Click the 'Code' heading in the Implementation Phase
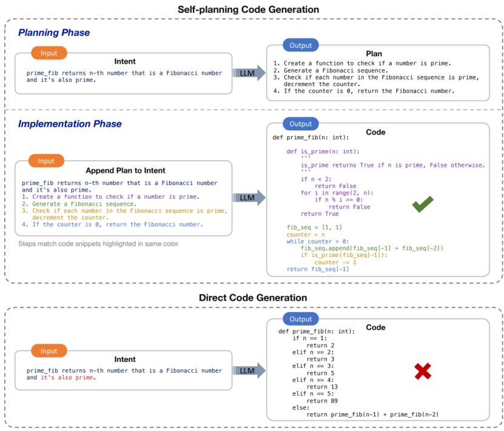Image resolution: width=504 pixels, height=431 pixels. click(x=375, y=132)
